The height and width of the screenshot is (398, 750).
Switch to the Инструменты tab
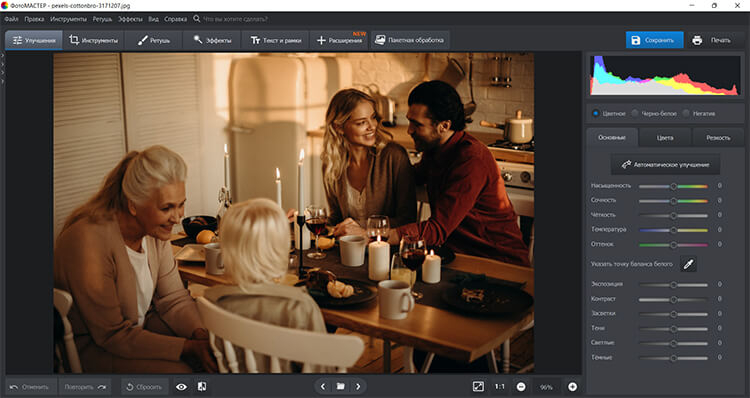point(93,41)
